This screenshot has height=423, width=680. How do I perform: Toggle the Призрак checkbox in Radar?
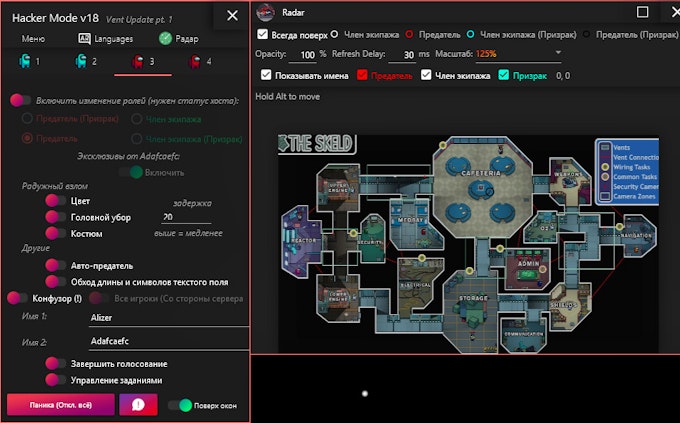coord(505,75)
